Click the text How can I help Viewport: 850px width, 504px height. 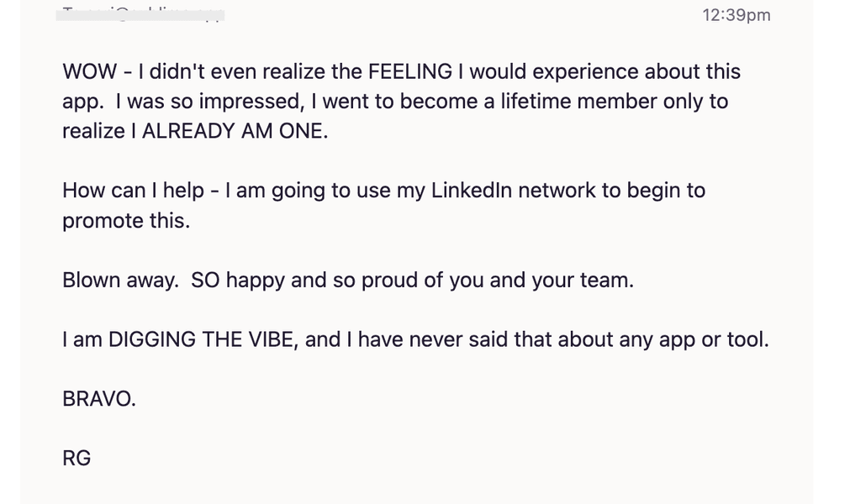[134, 191]
